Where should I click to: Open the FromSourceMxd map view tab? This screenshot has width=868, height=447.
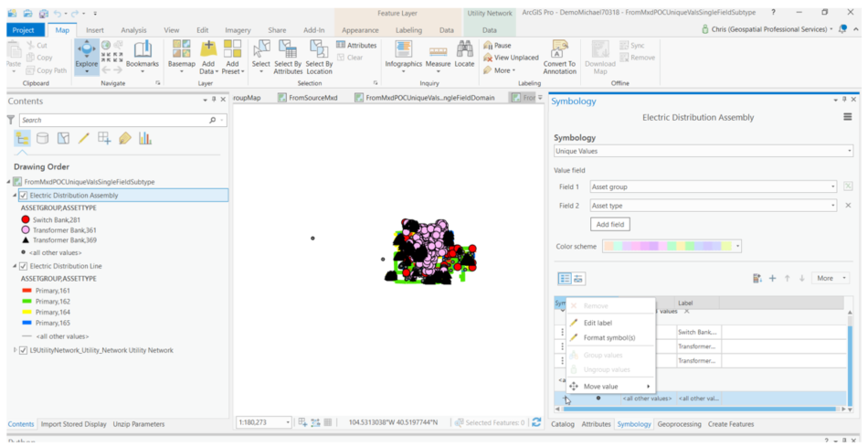(308, 98)
